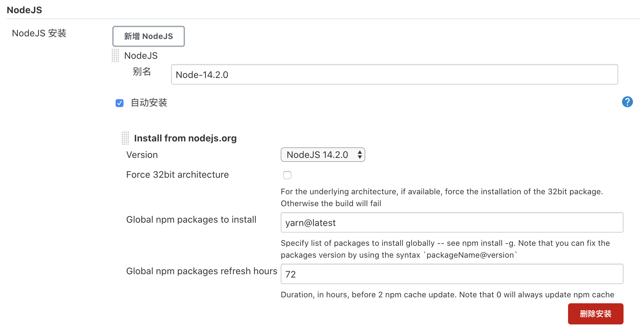The image size is (644, 335).
Task: Click the drag handle beside the NodeJS entry
Action: (115, 56)
